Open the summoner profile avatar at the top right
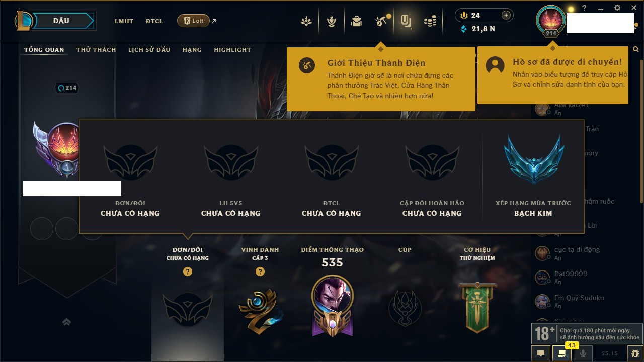The height and width of the screenshot is (362, 644). 551,20
